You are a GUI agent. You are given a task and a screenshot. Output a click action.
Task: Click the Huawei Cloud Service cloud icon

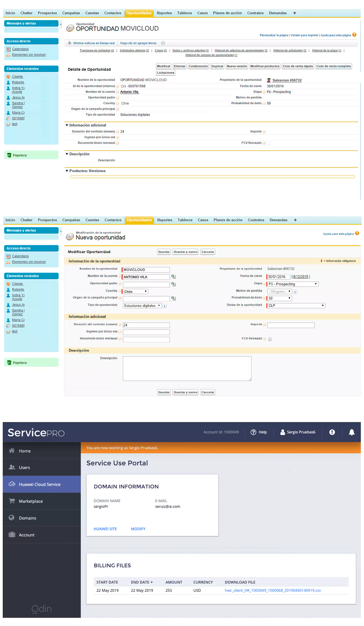tap(12, 484)
